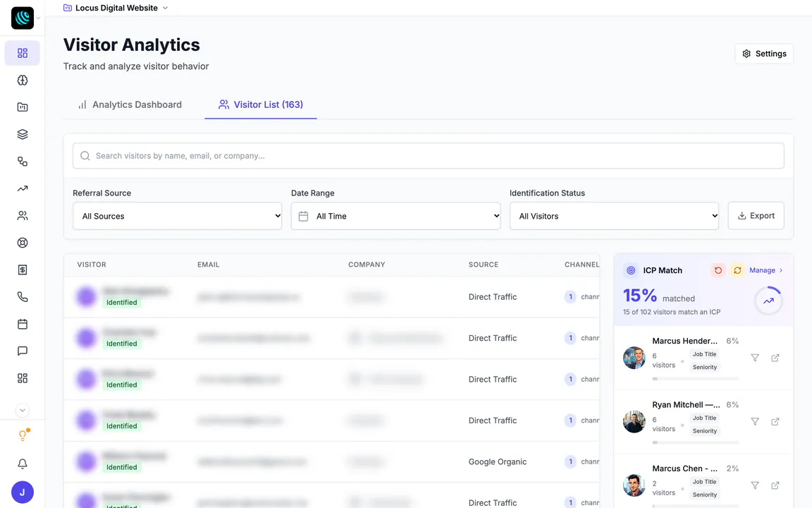Viewport: 812px width, 508px height.
Task: Click the yellow refresh icon in ICP Match
Action: coord(737,270)
